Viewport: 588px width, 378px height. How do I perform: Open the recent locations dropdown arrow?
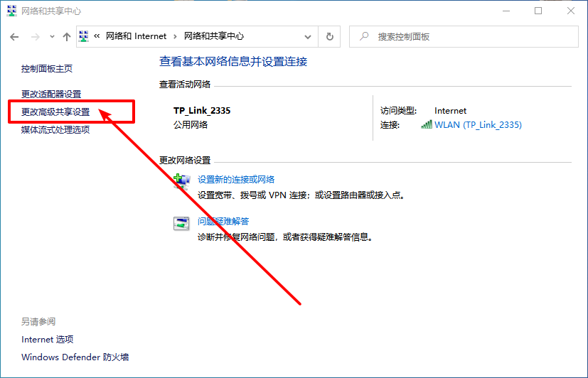[51, 36]
